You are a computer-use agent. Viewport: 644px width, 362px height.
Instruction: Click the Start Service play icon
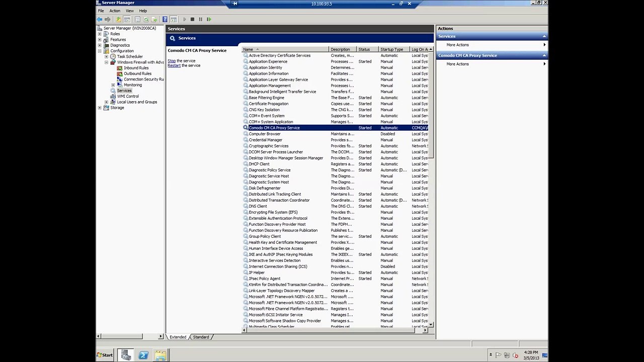(x=185, y=19)
